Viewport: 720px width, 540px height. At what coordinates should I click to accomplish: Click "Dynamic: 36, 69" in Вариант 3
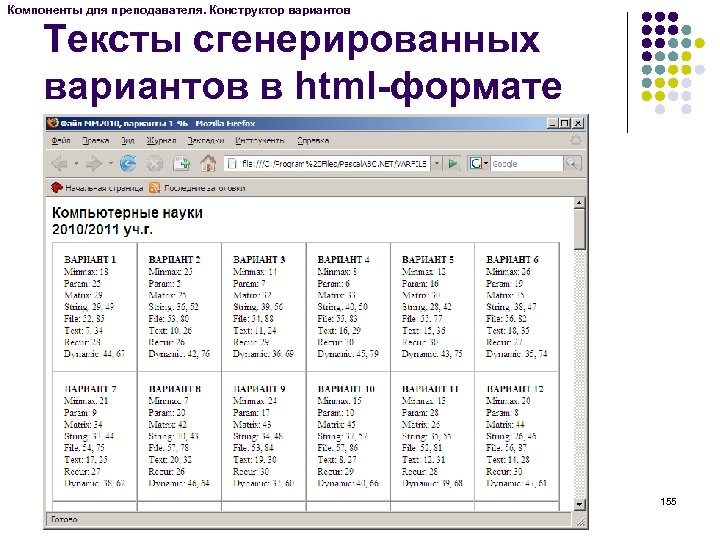point(264,354)
